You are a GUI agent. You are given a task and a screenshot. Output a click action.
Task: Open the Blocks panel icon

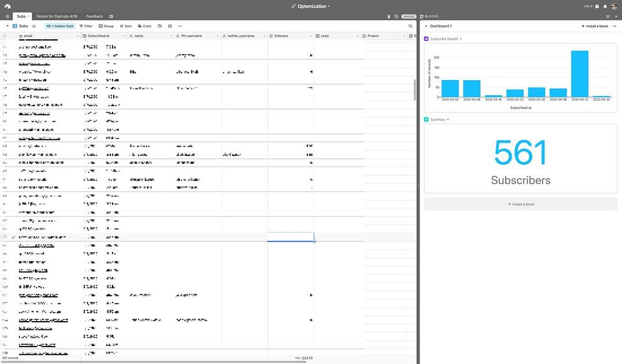point(422,16)
